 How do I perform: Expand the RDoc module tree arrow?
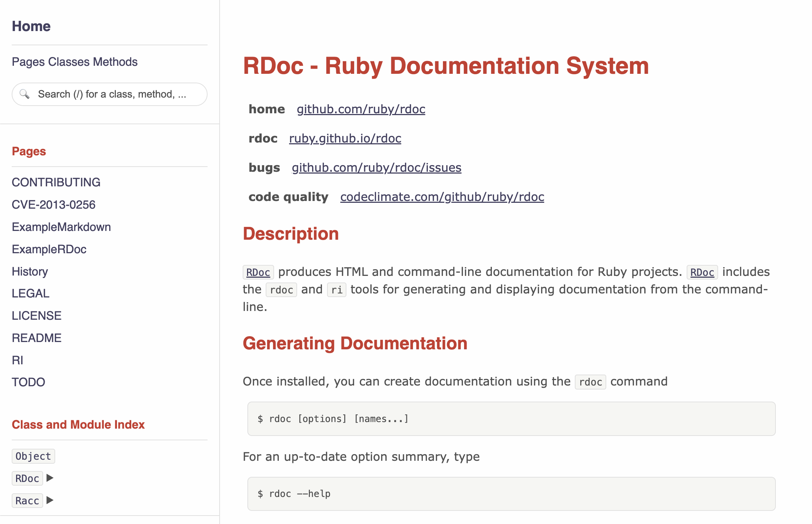point(50,478)
